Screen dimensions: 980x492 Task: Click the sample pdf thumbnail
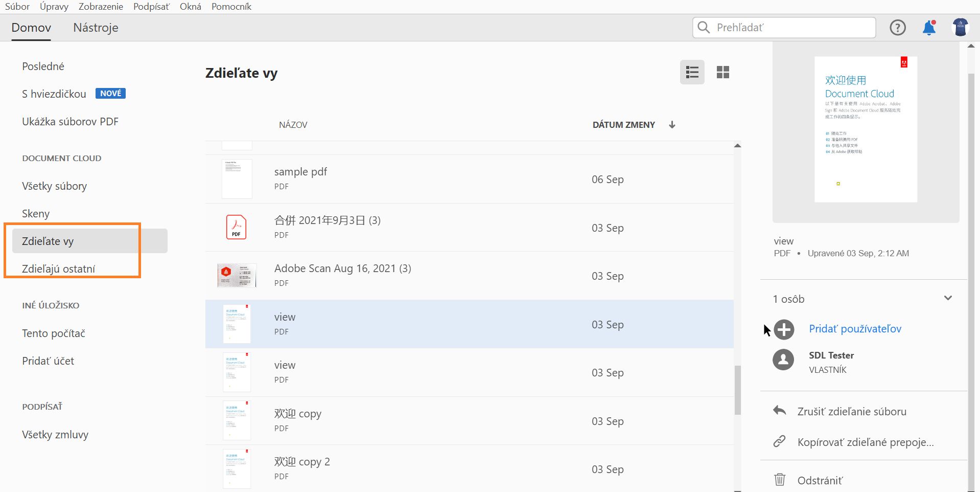(x=237, y=179)
